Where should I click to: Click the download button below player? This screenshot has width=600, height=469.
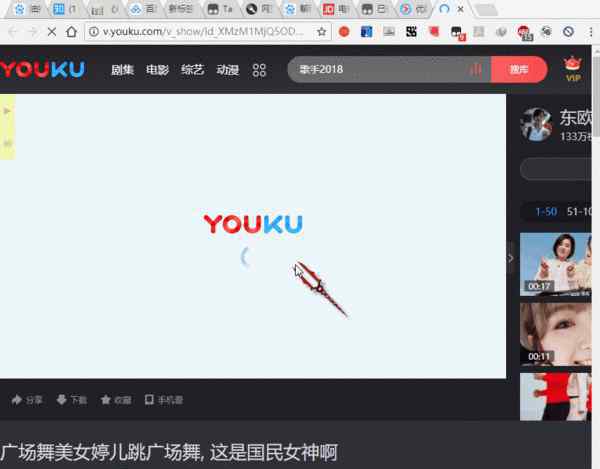[72, 400]
